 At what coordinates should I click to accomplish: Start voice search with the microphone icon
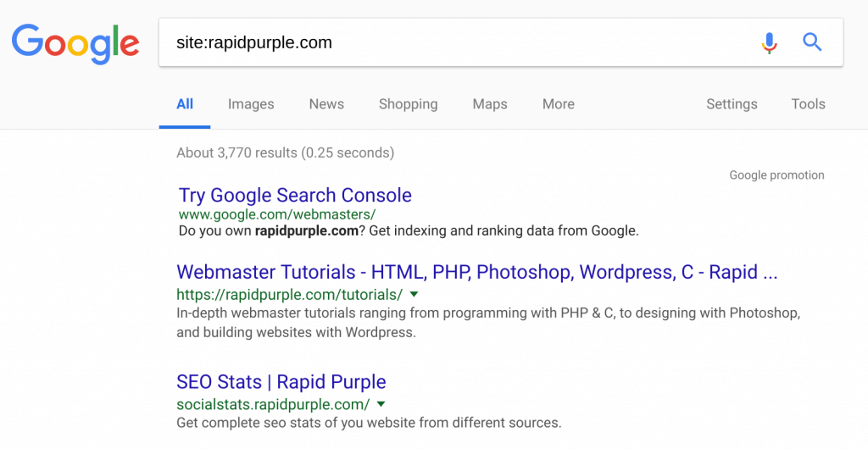769,42
